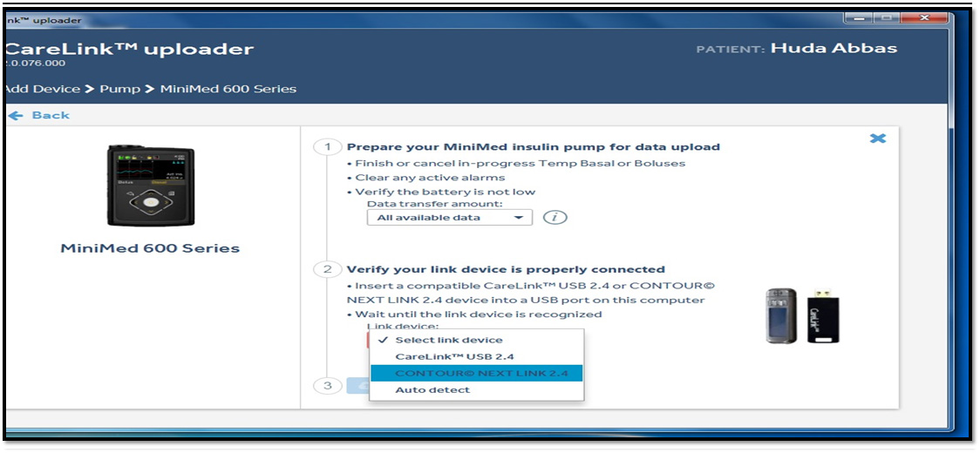Open the Data transfer amount dropdown
Screen dimensions: 980x453
point(448,217)
